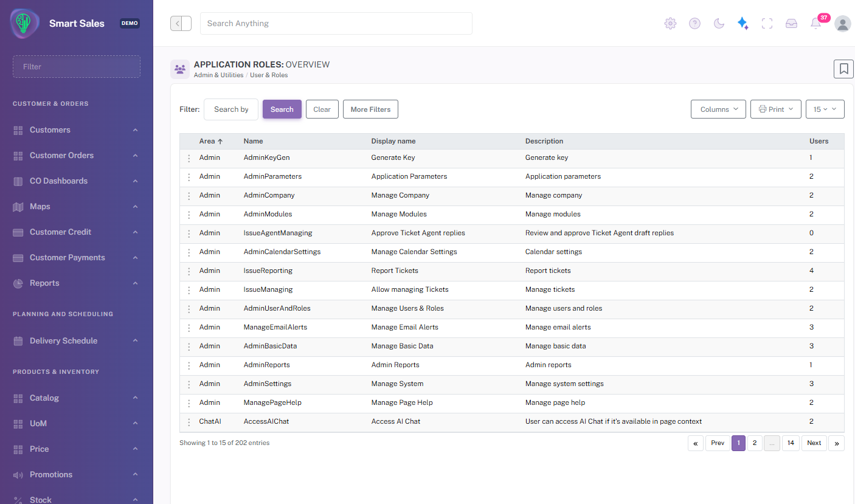The image size is (855, 504).
Task: Open More Filters
Action: point(371,109)
